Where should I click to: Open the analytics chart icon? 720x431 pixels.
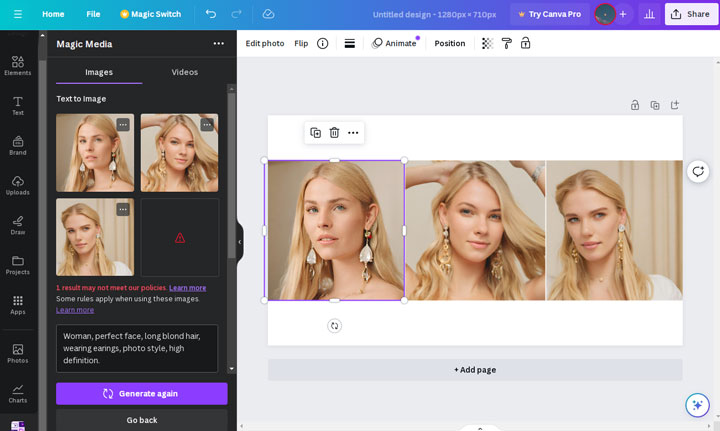point(649,14)
